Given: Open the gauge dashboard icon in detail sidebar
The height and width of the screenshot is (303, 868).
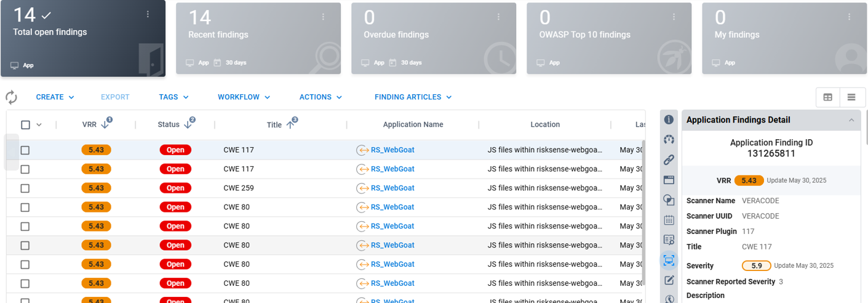Looking at the screenshot, I should click(669, 140).
